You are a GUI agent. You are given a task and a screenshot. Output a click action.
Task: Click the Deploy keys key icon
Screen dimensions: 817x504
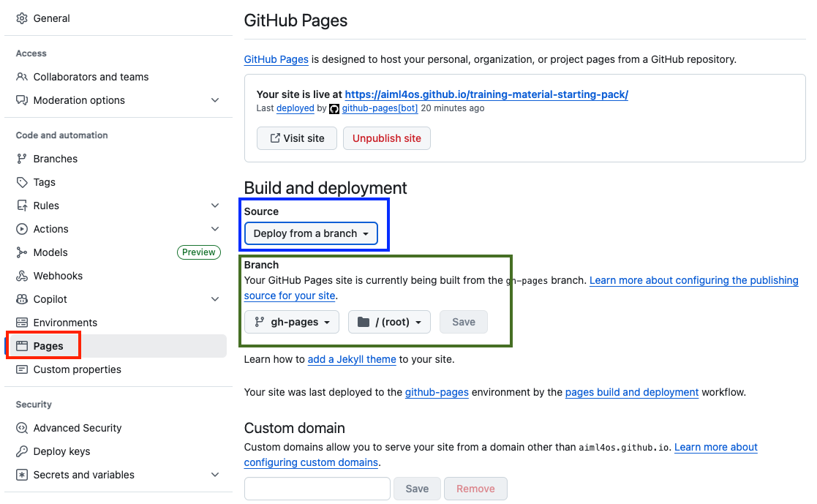click(x=22, y=451)
